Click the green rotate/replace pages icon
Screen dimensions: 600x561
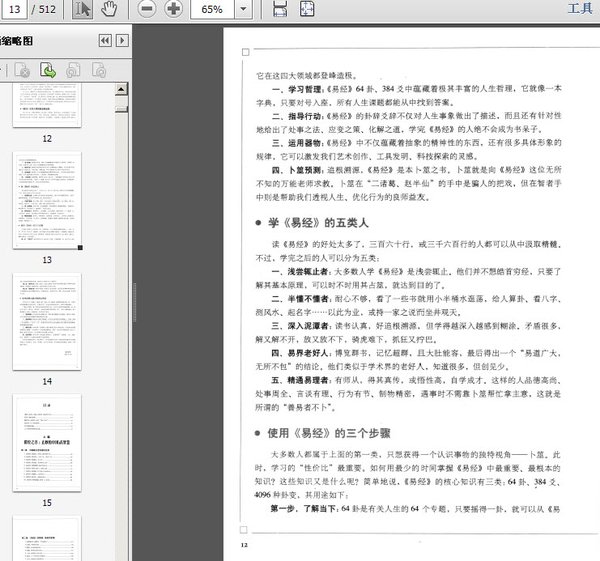click(46, 70)
